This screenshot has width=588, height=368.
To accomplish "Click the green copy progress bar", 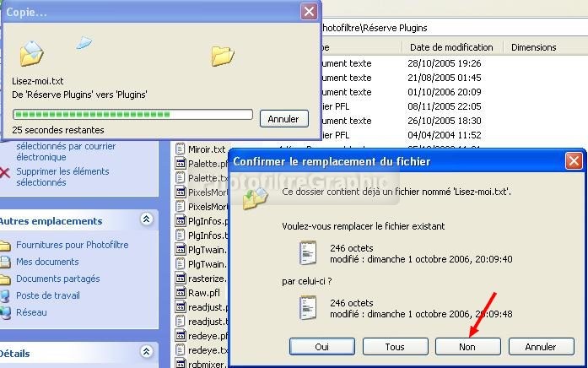I will point(132,115).
